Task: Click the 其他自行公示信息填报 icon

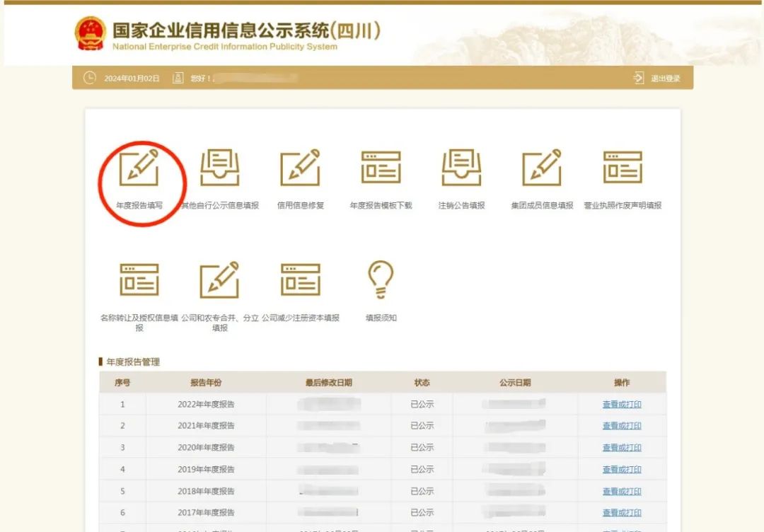Action: pos(219,169)
